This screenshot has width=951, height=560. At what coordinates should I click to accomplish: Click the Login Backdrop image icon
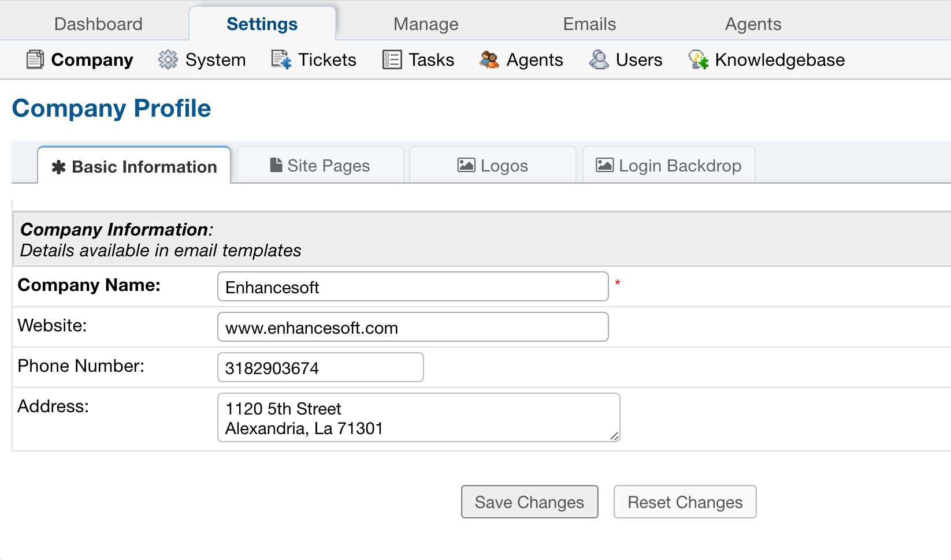(604, 165)
